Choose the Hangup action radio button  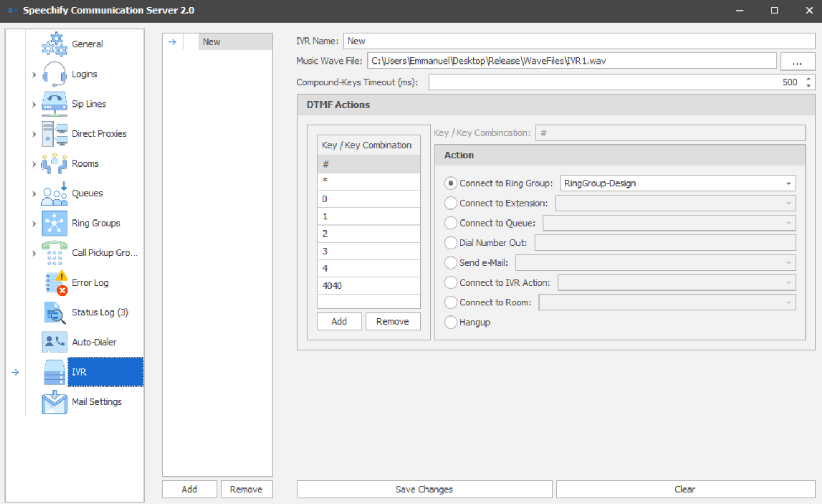[x=451, y=322]
